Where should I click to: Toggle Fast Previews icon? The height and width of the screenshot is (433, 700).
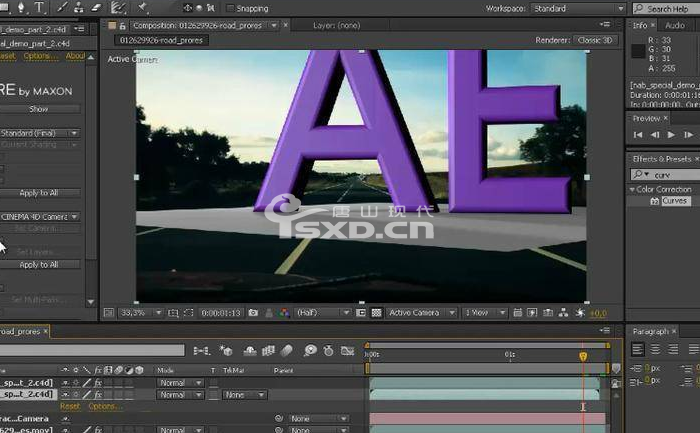tap(532, 313)
